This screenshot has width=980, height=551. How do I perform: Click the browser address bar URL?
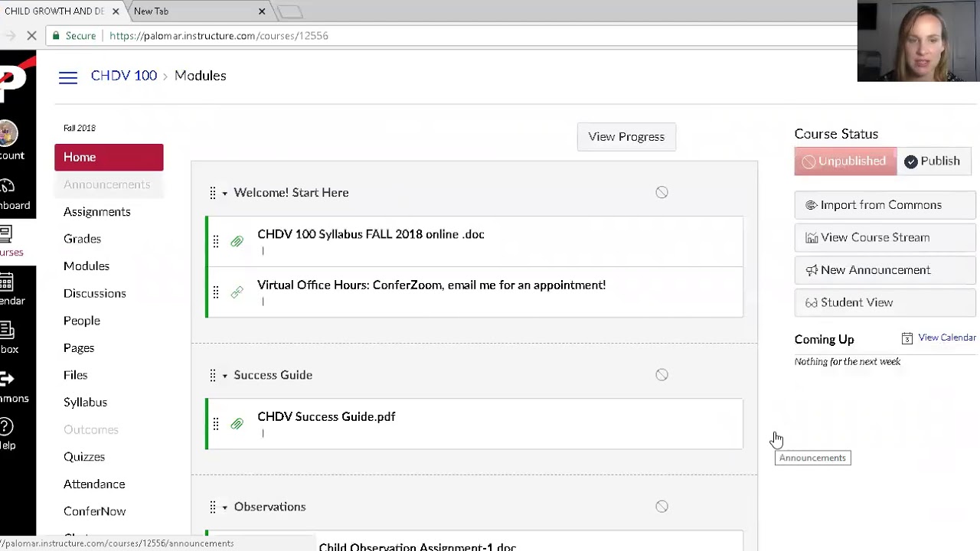point(219,36)
